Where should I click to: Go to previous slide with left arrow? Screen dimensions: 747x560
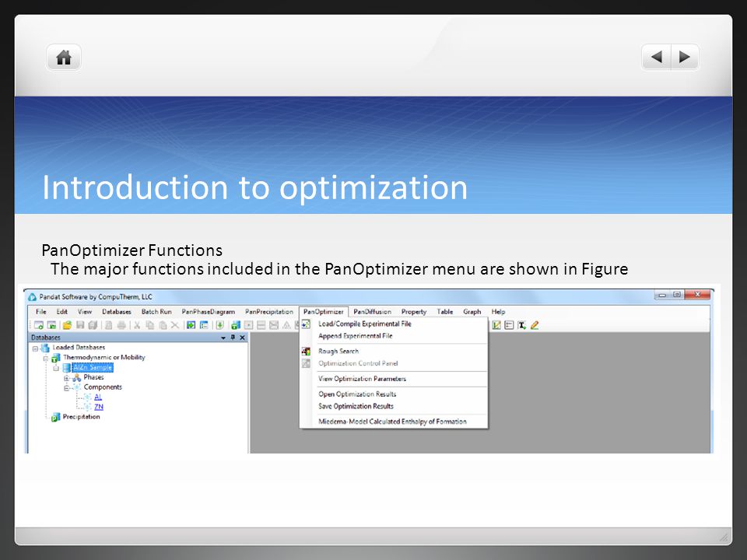[x=657, y=57]
